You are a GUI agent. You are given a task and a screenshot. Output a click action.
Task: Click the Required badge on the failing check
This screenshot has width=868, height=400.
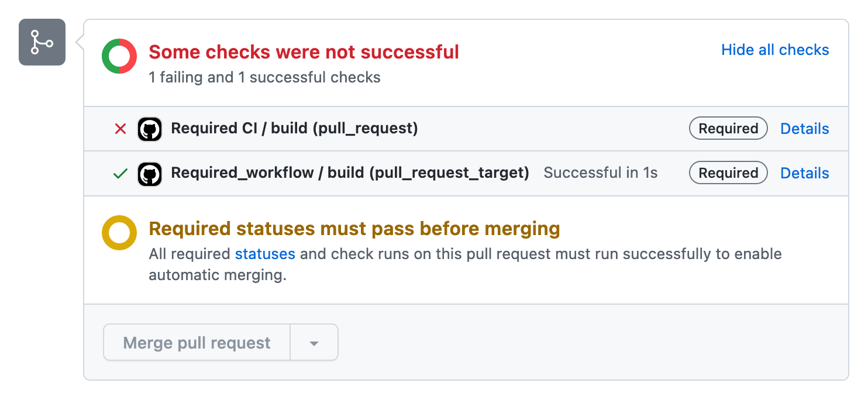coord(728,128)
